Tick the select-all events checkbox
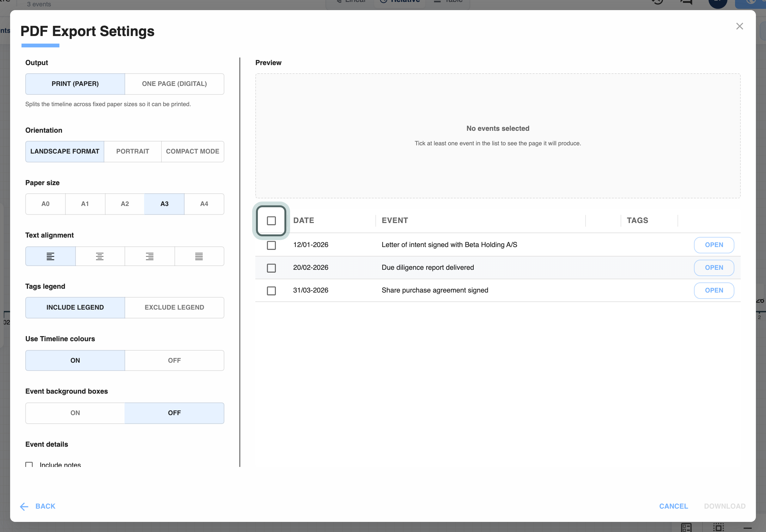The image size is (766, 532). click(x=271, y=221)
